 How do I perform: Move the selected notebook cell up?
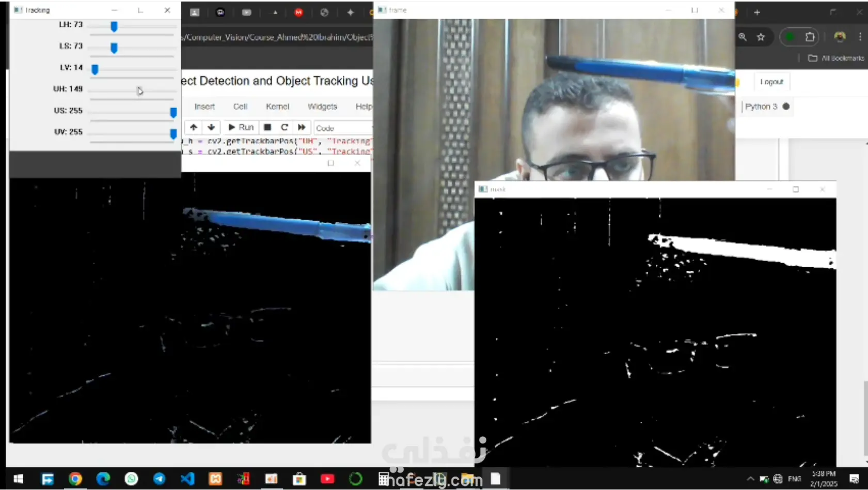(x=194, y=127)
